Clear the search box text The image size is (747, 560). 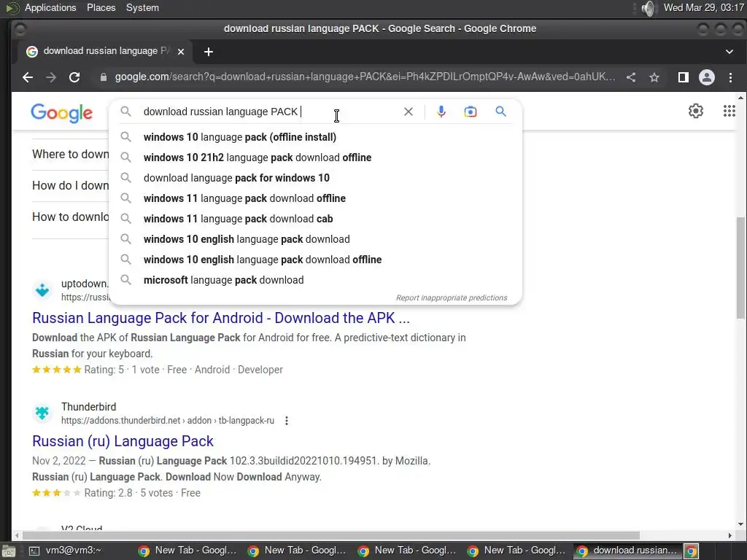(x=409, y=112)
